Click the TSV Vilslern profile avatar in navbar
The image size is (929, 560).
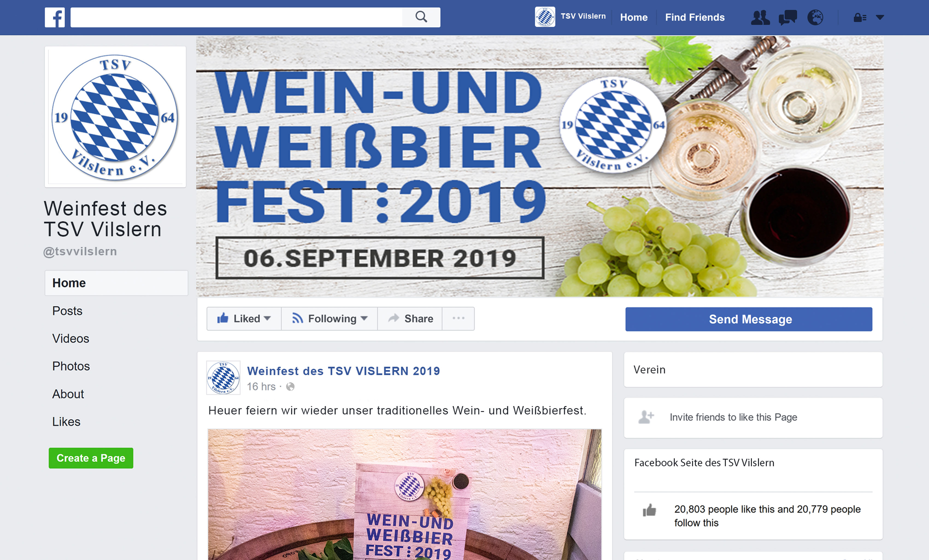click(545, 17)
